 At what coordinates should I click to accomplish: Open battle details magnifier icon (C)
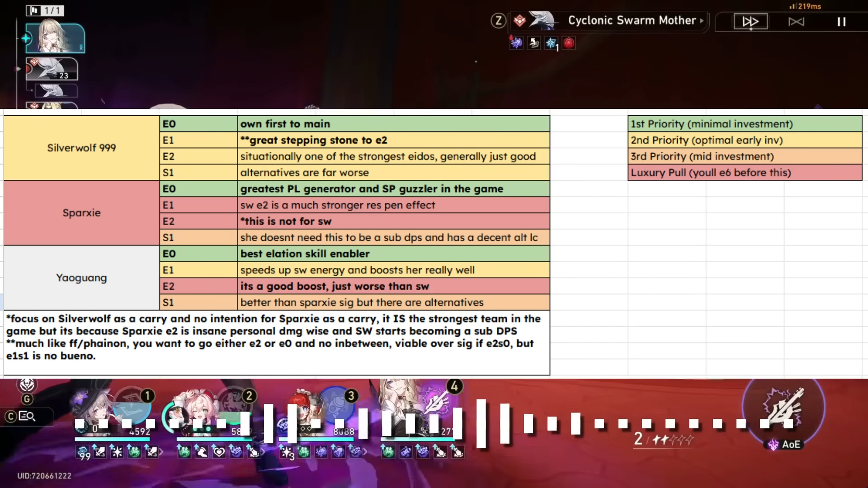pos(27,416)
